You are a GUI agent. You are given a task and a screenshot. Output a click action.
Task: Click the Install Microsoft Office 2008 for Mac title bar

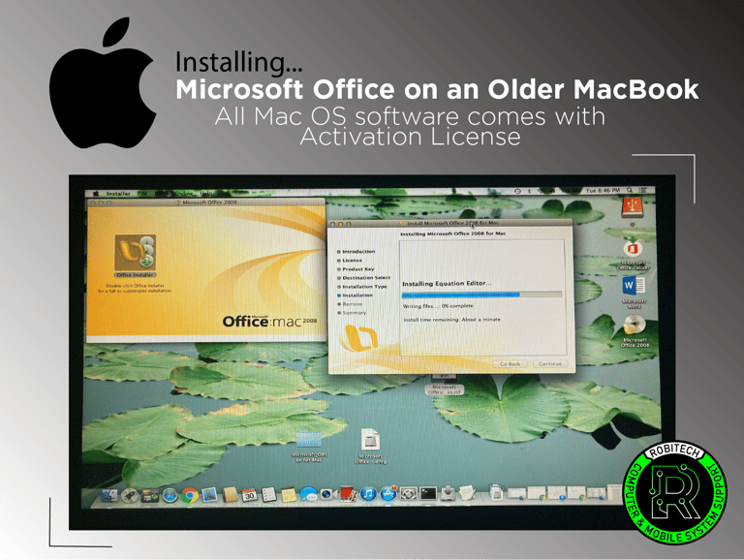point(450,223)
